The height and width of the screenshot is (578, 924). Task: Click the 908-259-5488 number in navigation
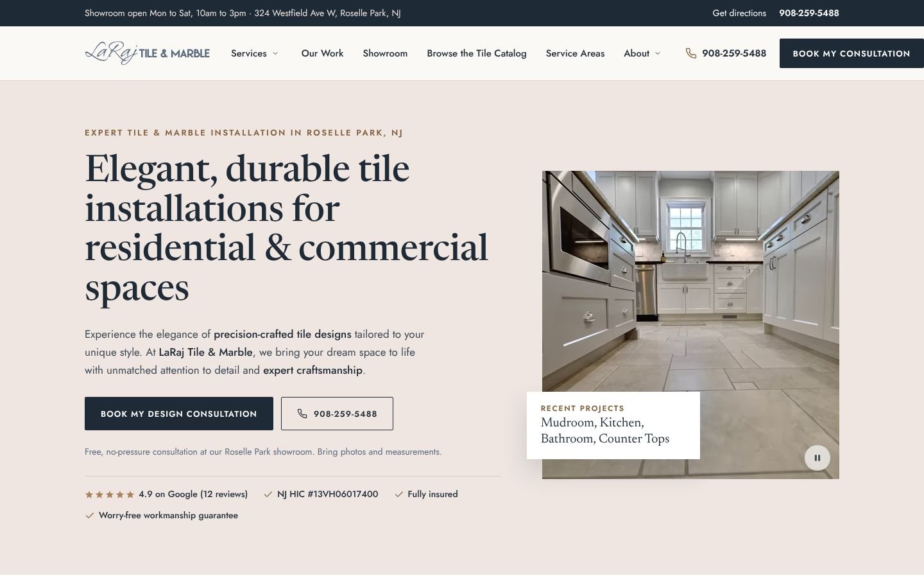[x=734, y=53]
